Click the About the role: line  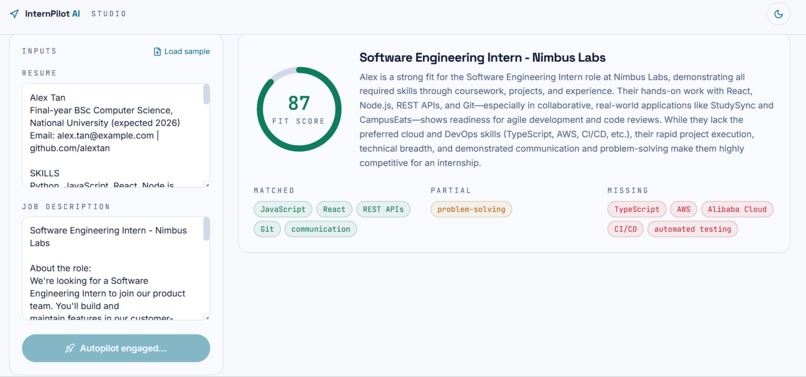coord(60,268)
